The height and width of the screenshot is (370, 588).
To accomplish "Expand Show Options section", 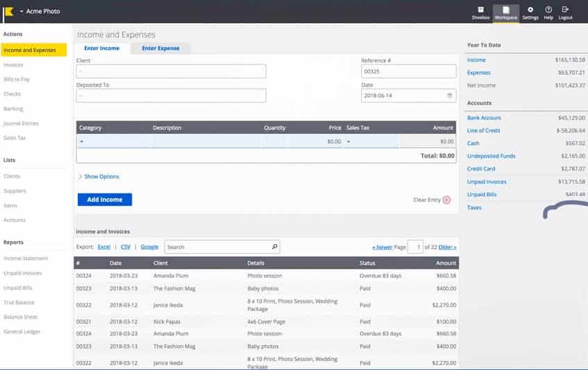I will pyautogui.click(x=99, y=176).
